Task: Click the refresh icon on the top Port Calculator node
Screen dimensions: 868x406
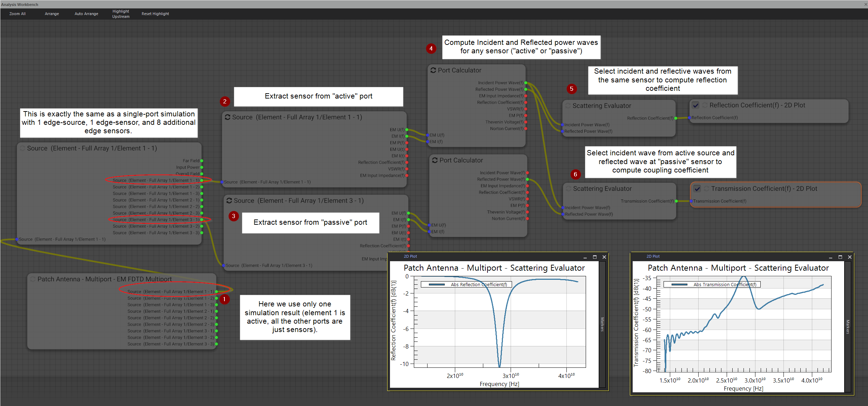Action: pyautogui.click(x=433, y=70)
